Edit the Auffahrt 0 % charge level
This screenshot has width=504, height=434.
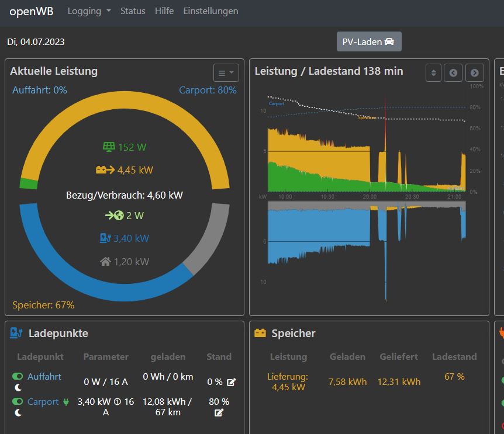(x=231, y=382)
